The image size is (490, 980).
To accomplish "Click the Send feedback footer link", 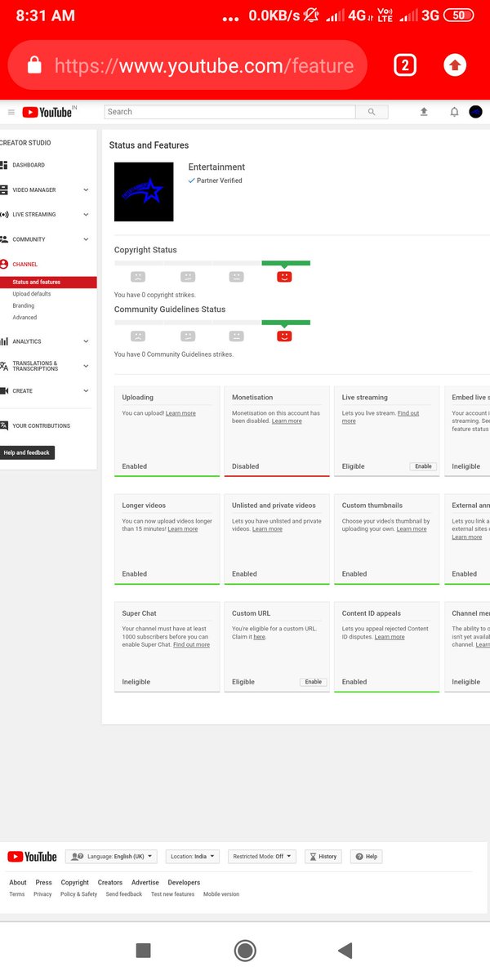I will (124, 894).
